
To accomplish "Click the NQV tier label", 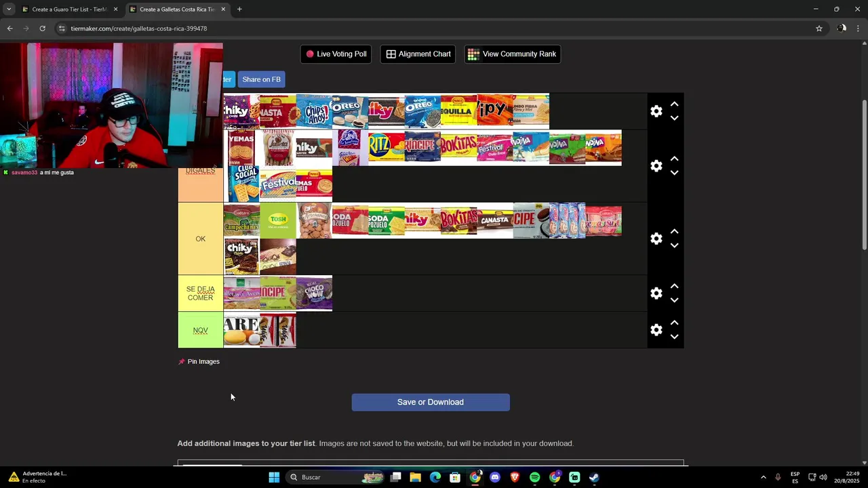I will click(x=201, y=330).
